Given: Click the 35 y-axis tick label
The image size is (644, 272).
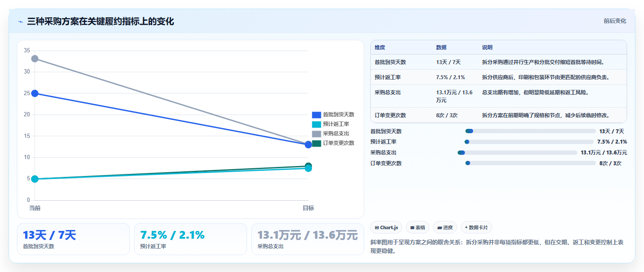Looking at the screenshot, I should [27, 51].
